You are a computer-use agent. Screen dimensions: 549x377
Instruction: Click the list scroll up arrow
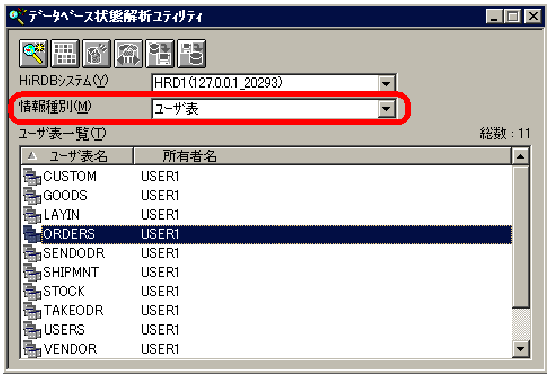[520, 156]
